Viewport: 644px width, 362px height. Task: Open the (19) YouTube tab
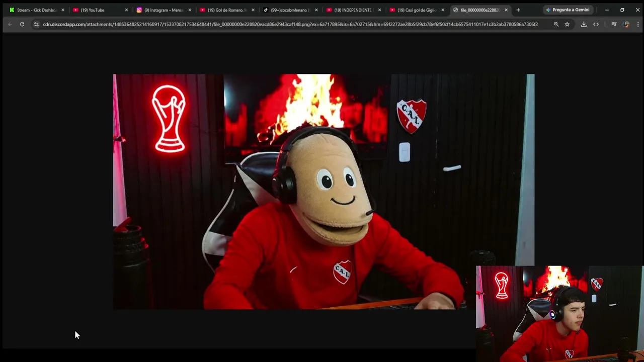(96, 10)
